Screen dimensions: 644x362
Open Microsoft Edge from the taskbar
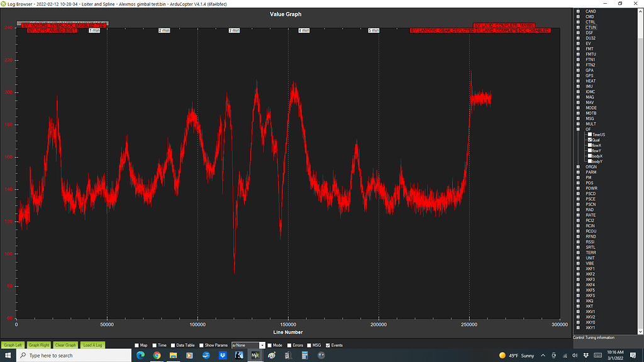point(141,356)
